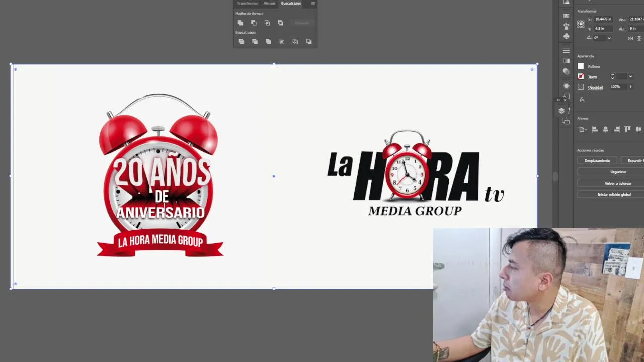
Task: Click the Organizar button
Action: coord(618,172)
